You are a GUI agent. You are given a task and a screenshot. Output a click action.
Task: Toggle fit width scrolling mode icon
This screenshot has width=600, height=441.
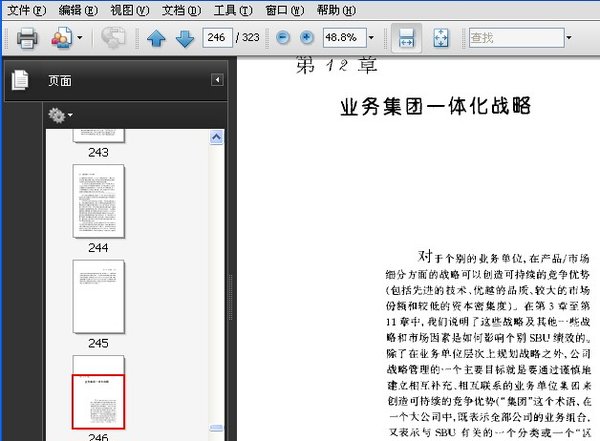(x=406, y=38)
